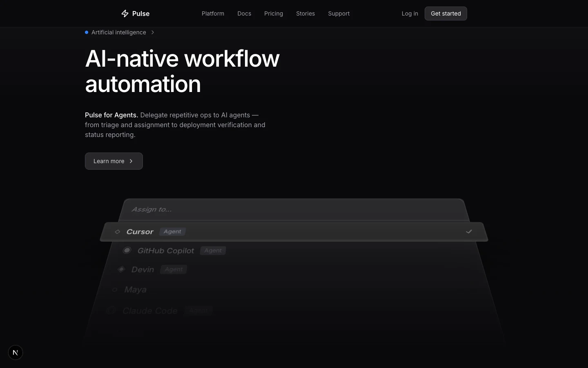This screenshot has height=368, width=588.
Task: Open the Platform menu item
Action: click(x=213, y=13)
